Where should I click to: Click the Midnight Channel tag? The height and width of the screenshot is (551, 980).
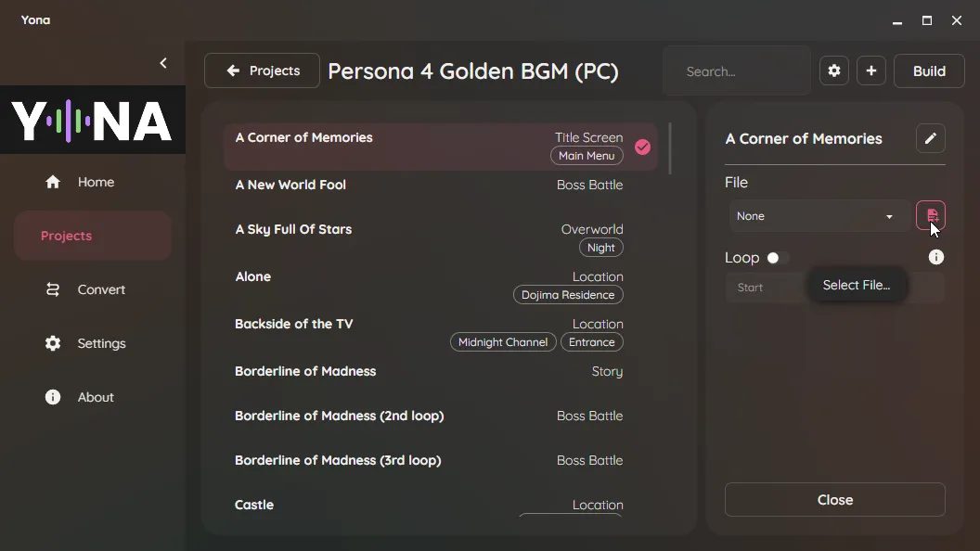503,342
